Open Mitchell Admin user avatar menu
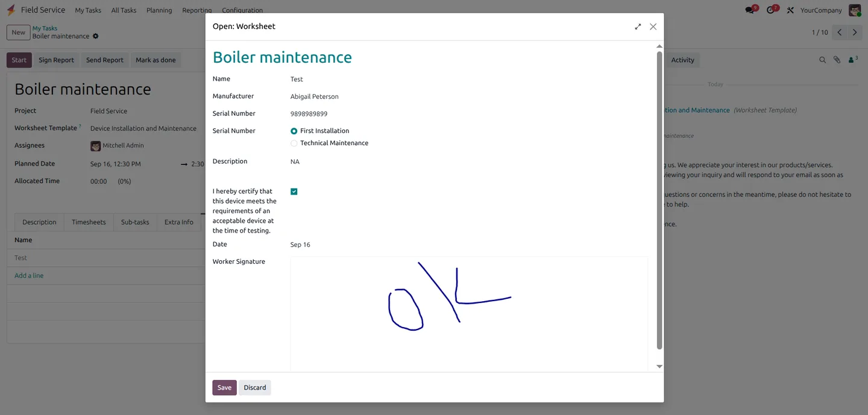Viewport: 868px width, 415px height. (x=855, y=10)
